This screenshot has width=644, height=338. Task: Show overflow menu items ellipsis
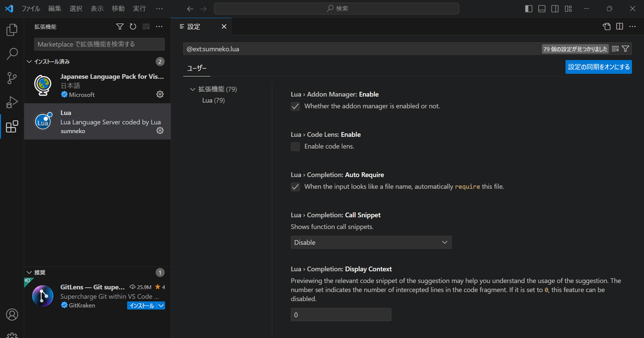coord(159,9)
